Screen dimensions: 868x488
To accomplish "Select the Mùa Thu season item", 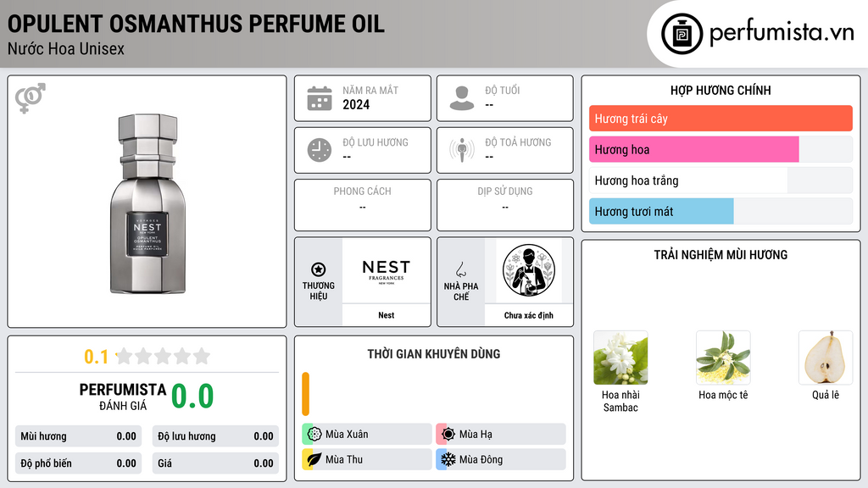I will tap(367, 459).
